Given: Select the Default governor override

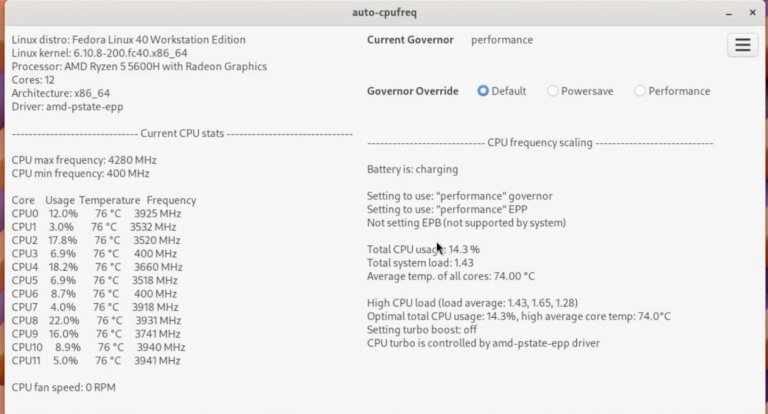Looking at the screenshot, I should [x=484, y=91].
